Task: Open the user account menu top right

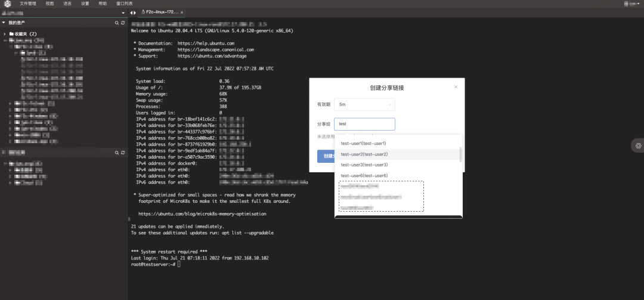Action: pyautogui.click(x=633, y=4)
